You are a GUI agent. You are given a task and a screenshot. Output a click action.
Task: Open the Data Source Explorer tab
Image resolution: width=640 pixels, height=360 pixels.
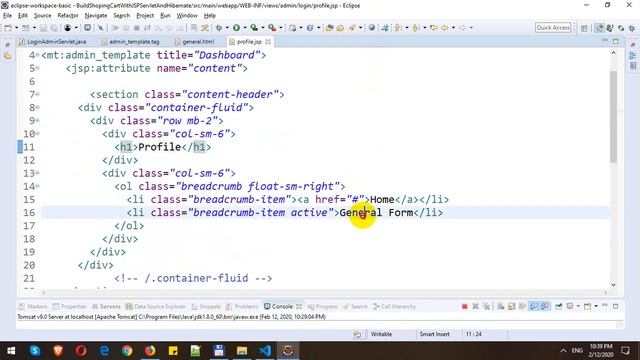(155, 307)
